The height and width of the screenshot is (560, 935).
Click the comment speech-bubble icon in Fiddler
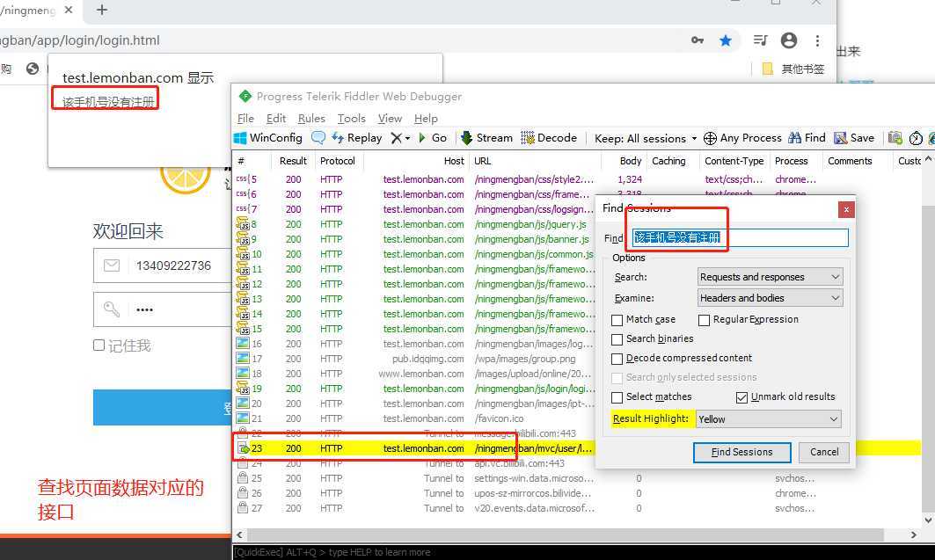click(x=318, y=138)
